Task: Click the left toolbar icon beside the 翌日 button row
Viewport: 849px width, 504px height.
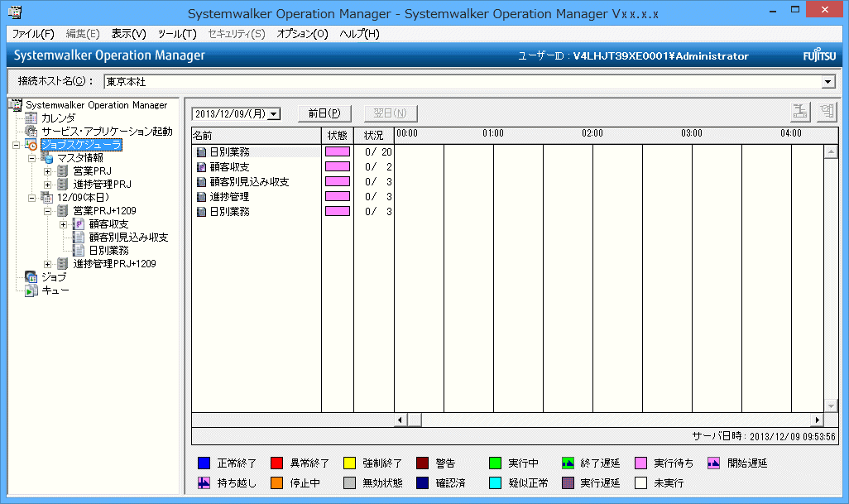Action: 800,112
